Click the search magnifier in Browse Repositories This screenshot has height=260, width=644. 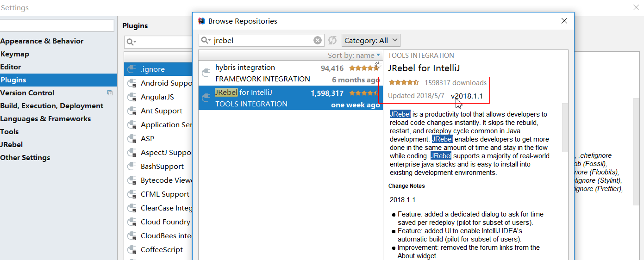click(206, 40)
